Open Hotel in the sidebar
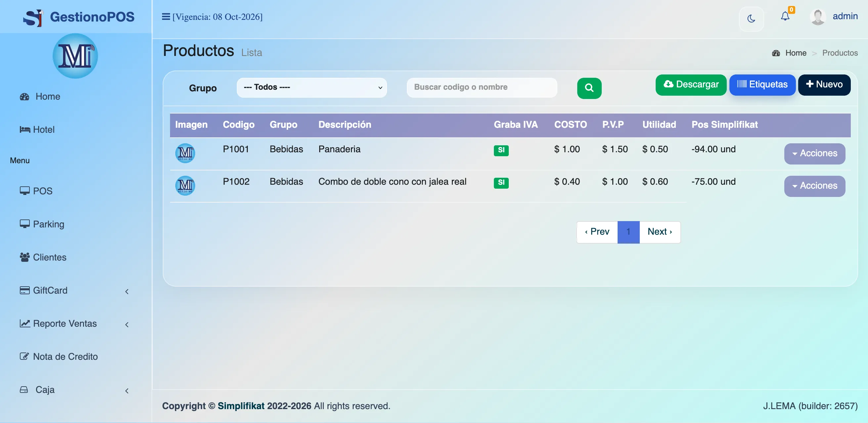Viewport: 868px width, 423px height. pos(43,130)
